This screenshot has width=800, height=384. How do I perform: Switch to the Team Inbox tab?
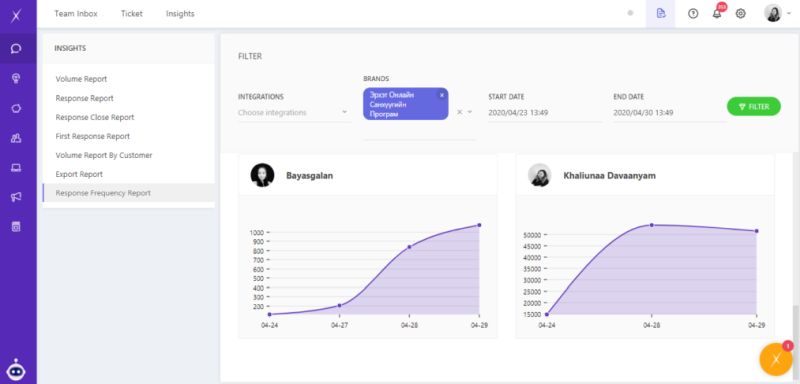point(76,14)
